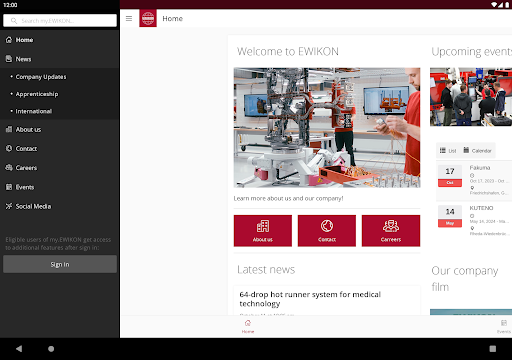The image size is (512, 360).
Task: Click the 'Our company film' heading
Action: (x=465, y=279)
